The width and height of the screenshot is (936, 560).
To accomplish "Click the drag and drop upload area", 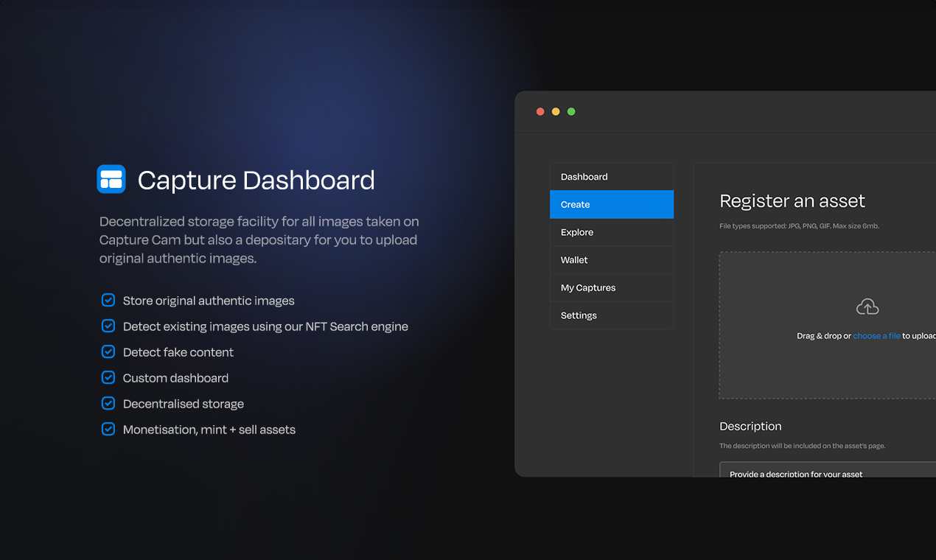I will point(828,325).
